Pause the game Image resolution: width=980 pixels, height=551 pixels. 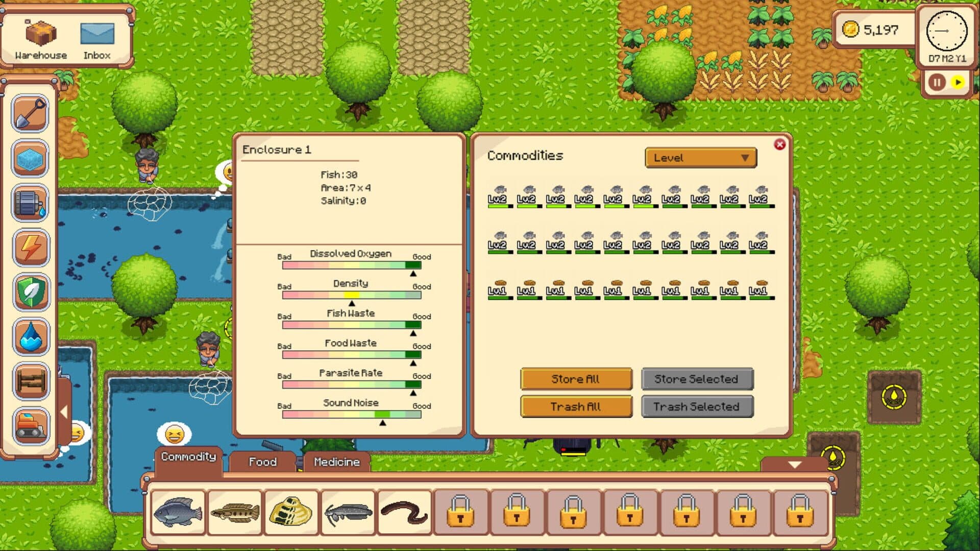(937, 82)
